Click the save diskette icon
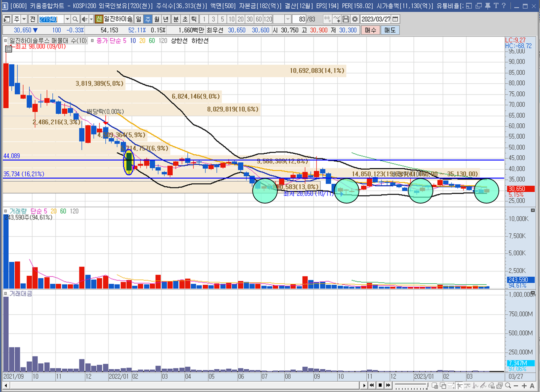 346,19
